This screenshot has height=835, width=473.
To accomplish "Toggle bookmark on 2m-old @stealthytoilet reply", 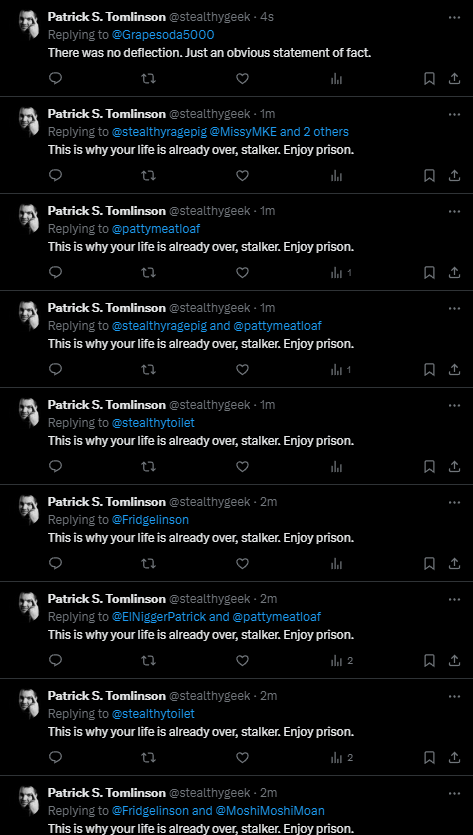I will pyautogui.click(x=429, y=757).
